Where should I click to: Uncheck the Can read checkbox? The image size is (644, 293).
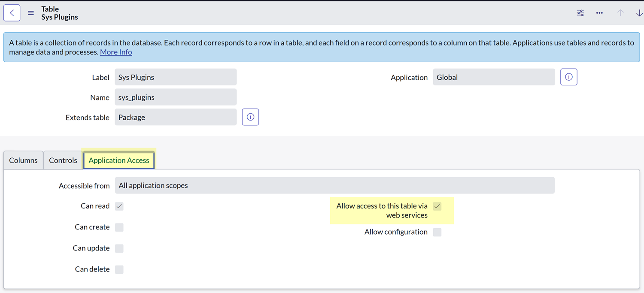coord(119,206)
